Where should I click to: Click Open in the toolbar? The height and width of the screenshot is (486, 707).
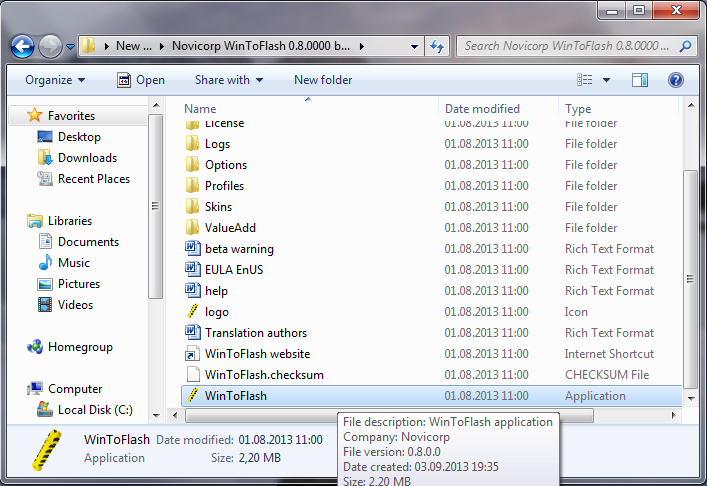point(141,80)
